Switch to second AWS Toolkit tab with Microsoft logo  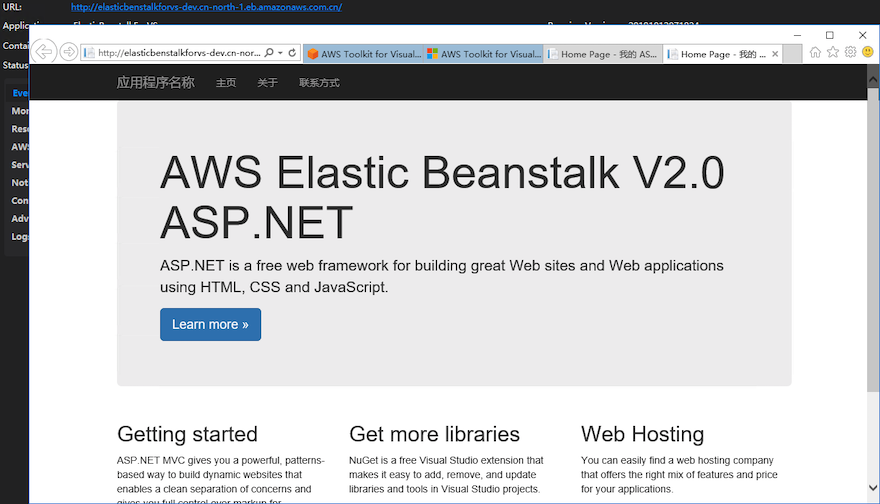pos(483,54)
